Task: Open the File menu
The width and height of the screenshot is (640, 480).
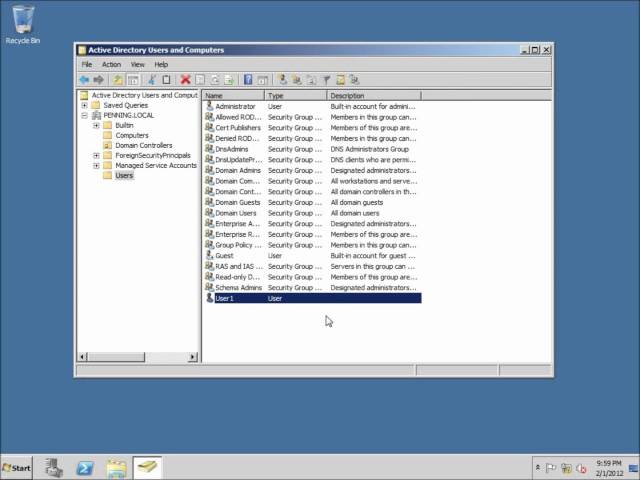Action: coord(87,64)
